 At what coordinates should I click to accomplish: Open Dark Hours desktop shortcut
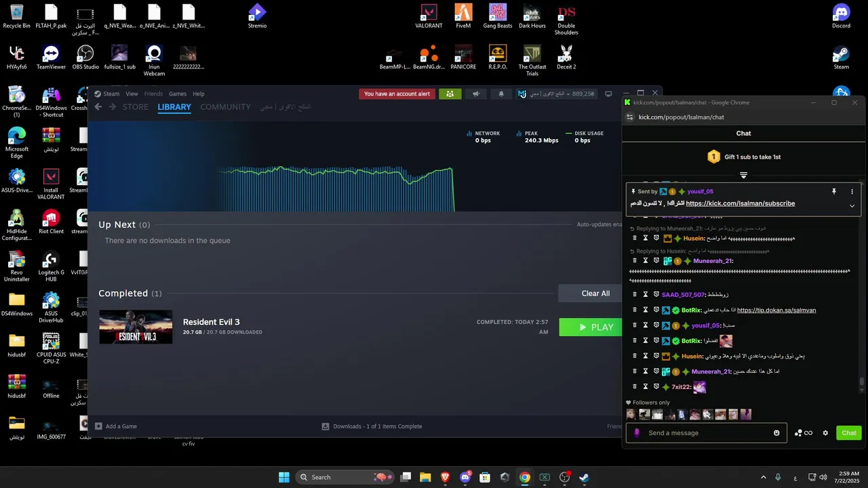click(x=532, y=16)
